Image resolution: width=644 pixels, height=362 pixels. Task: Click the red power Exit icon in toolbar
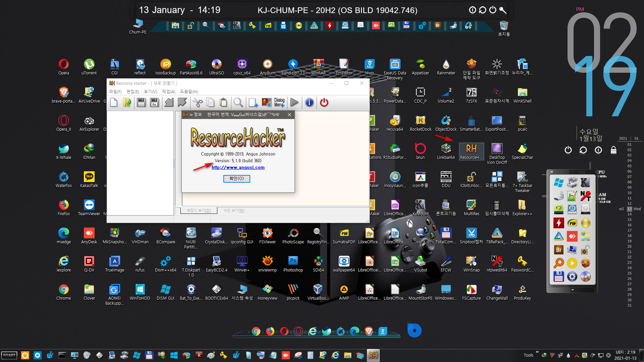[x=324, y=103]
